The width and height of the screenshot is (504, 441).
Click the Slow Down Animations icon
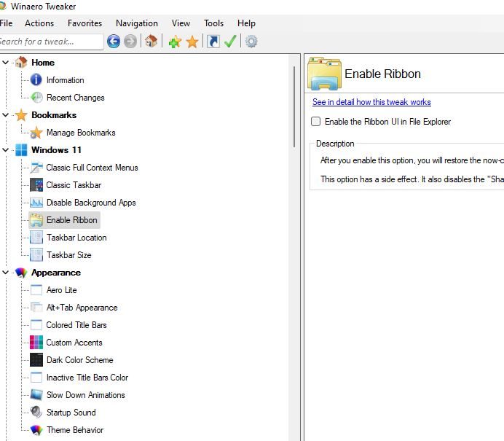(x=36, y=394)
